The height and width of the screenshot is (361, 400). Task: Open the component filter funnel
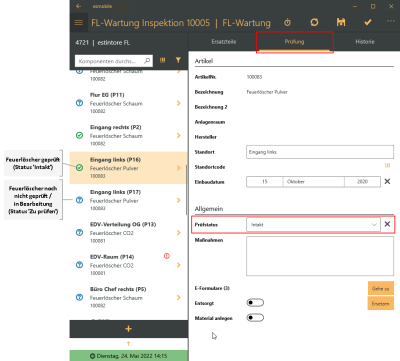(178, 60)
